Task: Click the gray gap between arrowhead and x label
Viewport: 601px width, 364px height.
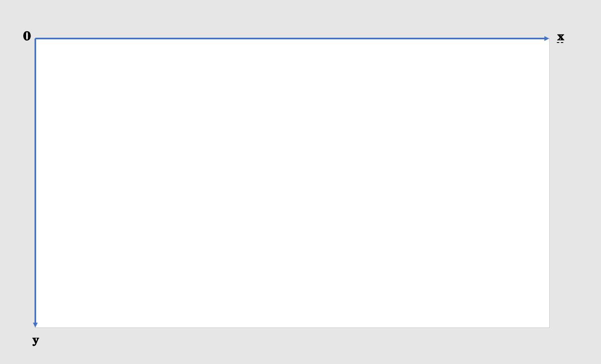Action: [553, 38]
